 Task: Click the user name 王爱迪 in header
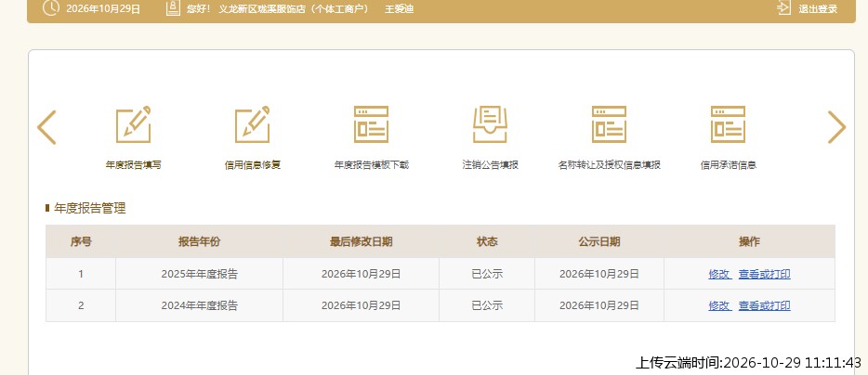pos(399,9)
